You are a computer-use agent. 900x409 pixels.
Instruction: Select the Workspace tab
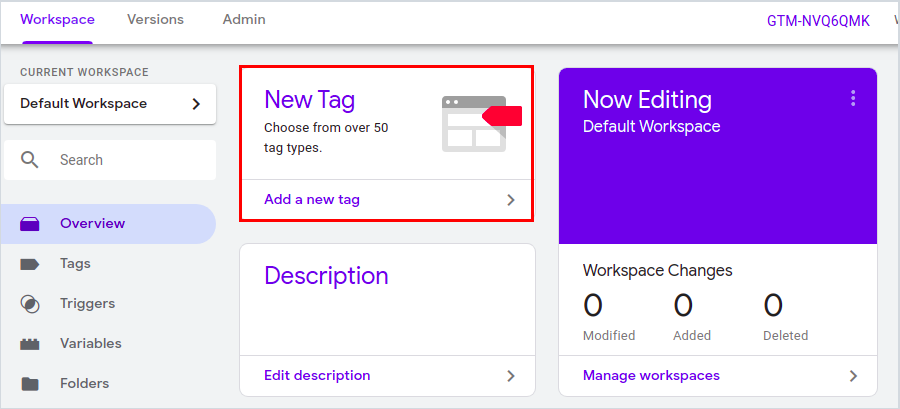[x=57, y=20]
